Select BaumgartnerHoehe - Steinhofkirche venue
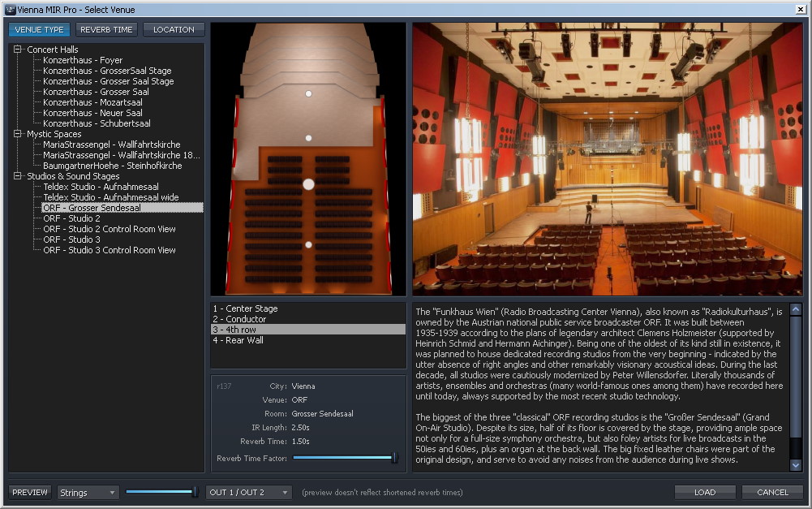 (113, 166)
